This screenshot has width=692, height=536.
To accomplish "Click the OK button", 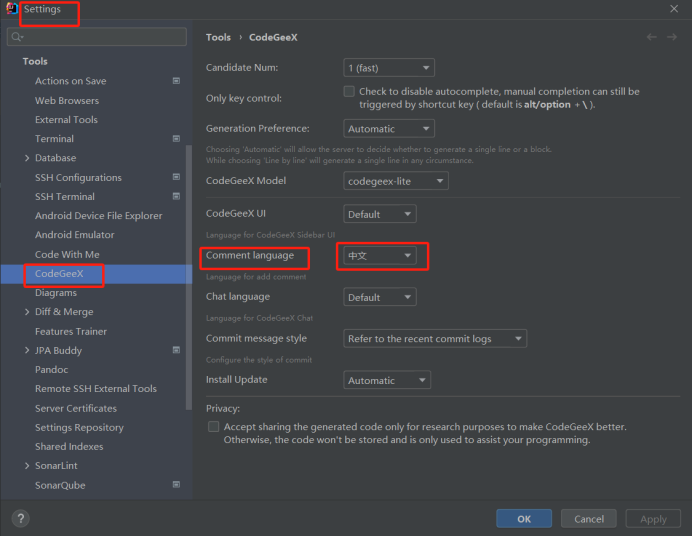I will 524,519.
